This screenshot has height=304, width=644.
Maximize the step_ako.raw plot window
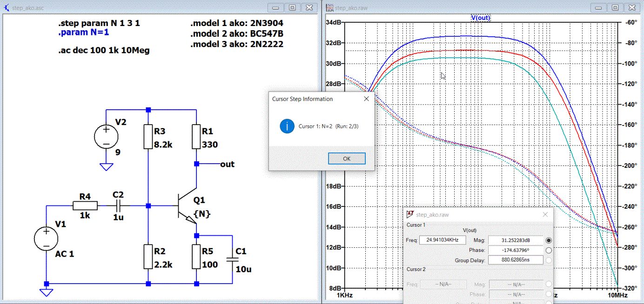tap(615, 7)
